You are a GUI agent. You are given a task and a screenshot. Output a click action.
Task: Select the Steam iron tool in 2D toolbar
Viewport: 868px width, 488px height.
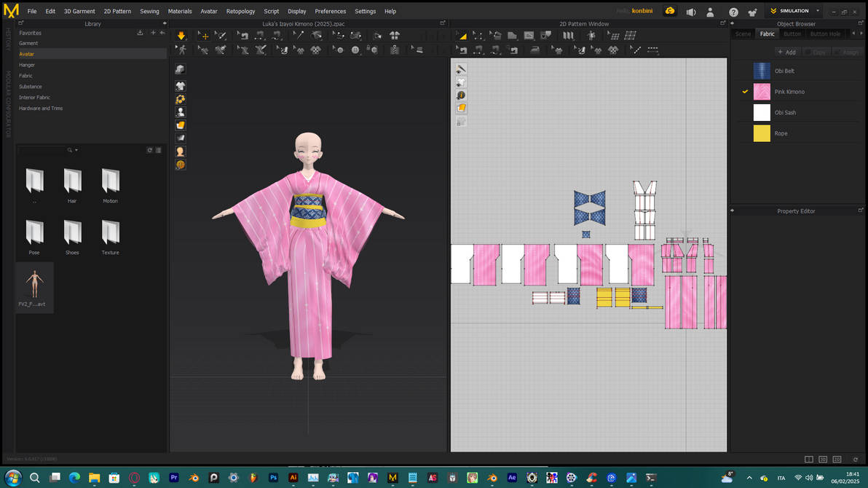point(534,50)
